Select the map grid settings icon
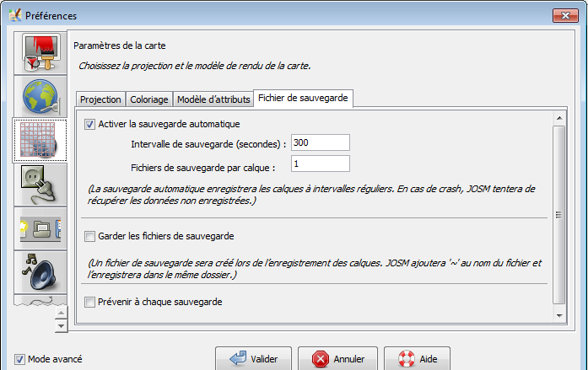Screen dimensions: 588x370 [x=39, y=140]
